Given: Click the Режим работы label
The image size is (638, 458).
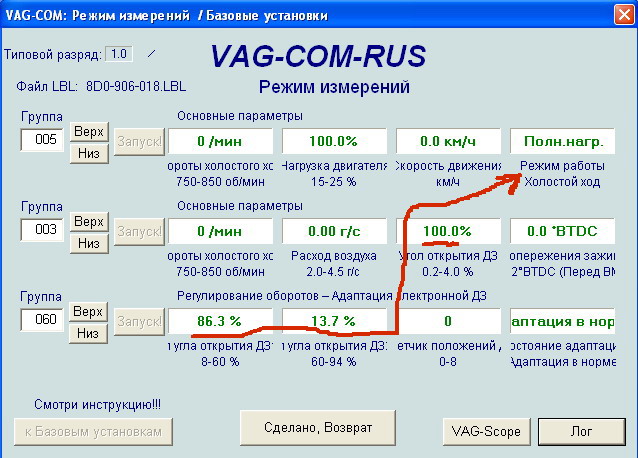Looking at the screenshot, I should (562, 166).
